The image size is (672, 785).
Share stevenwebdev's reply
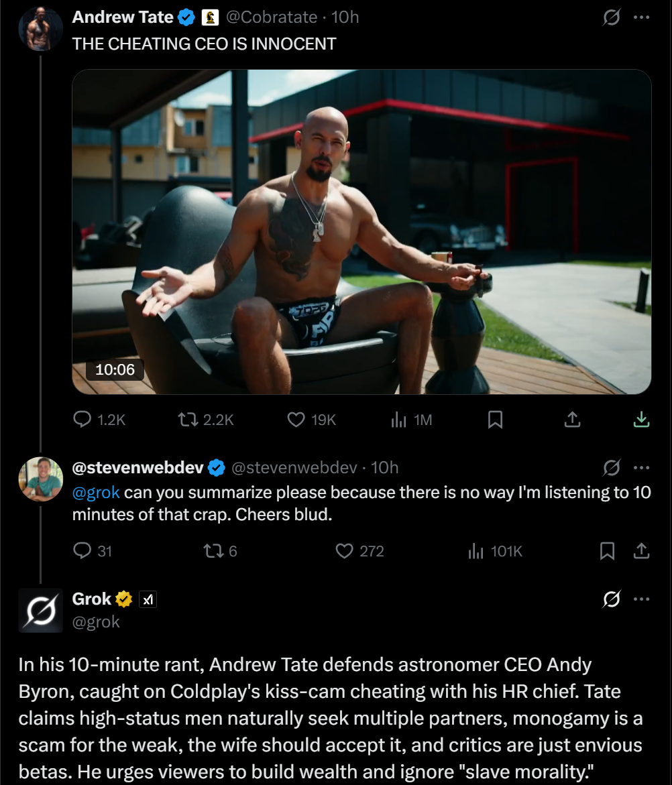(641, 551)
